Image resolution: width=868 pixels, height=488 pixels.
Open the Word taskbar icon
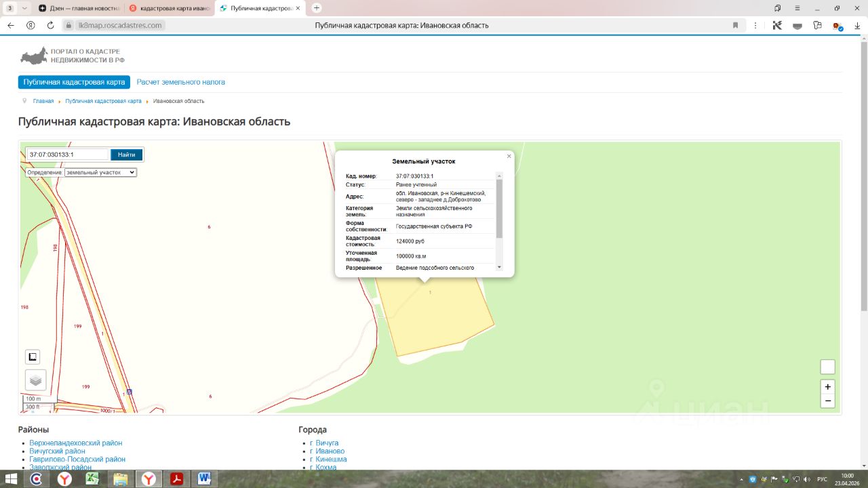click(204, 479)
